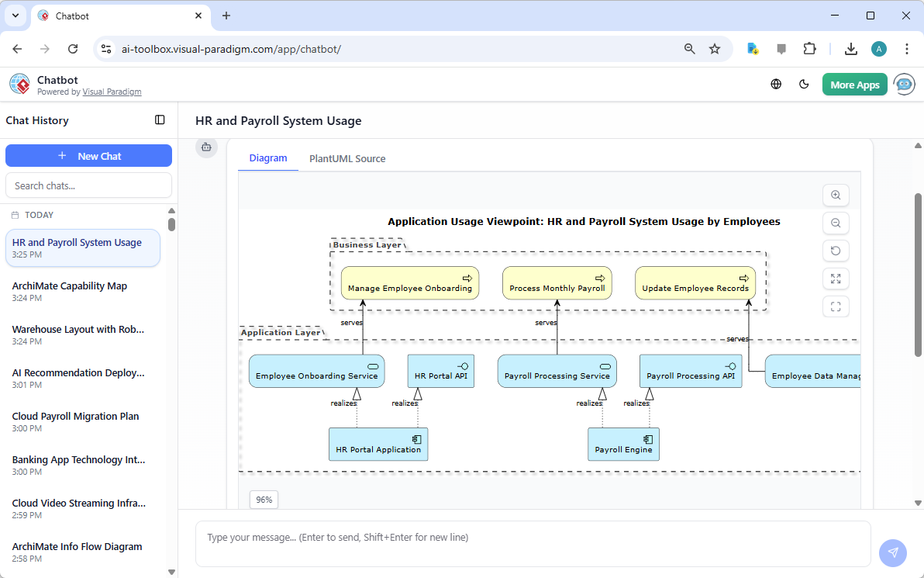
Task: Open the language globe selector
Action: point(776,84)
